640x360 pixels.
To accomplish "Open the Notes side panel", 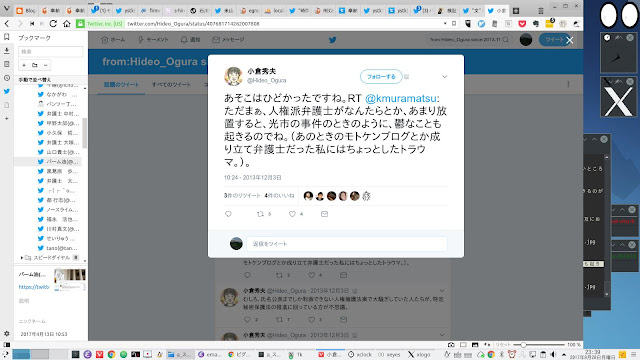I will tap(7, 64).
